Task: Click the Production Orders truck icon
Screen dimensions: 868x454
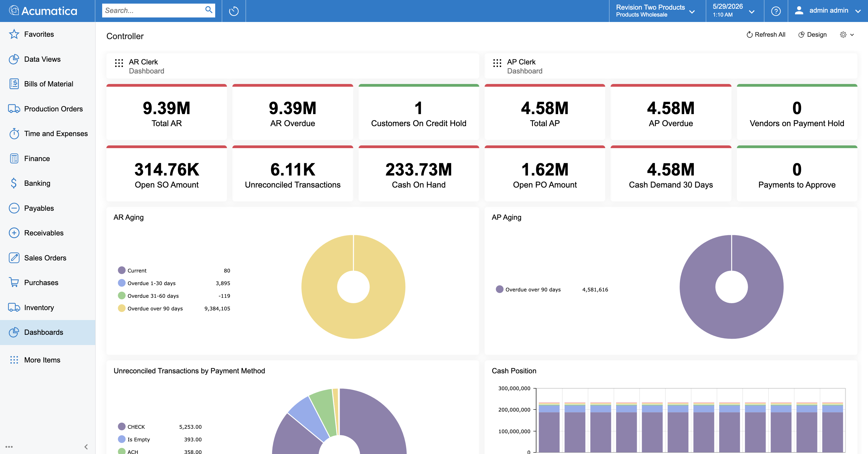Action: tap(14, 109)
